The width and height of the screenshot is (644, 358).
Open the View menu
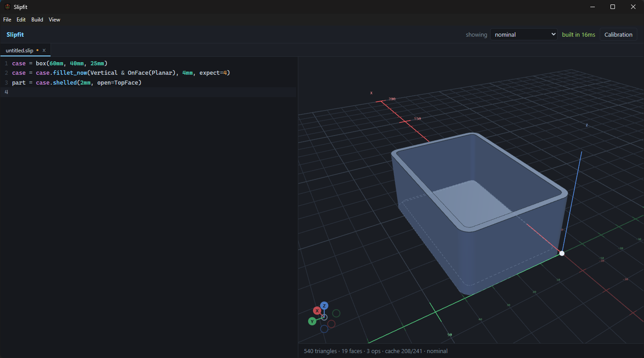point(55,20)
